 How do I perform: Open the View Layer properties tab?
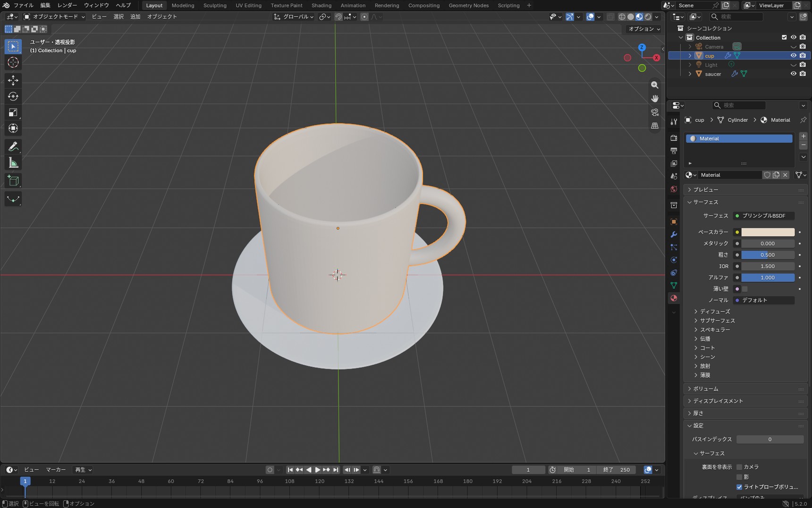[x=674, y=163]
